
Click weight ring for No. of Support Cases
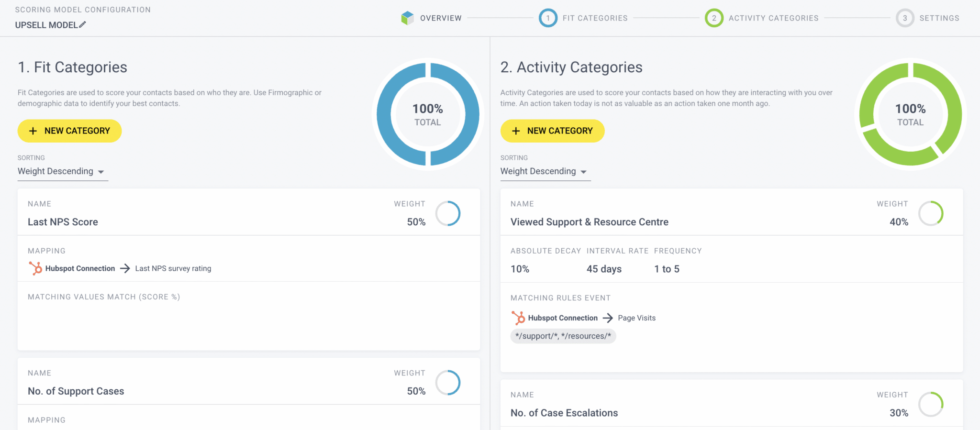(448, 383)
